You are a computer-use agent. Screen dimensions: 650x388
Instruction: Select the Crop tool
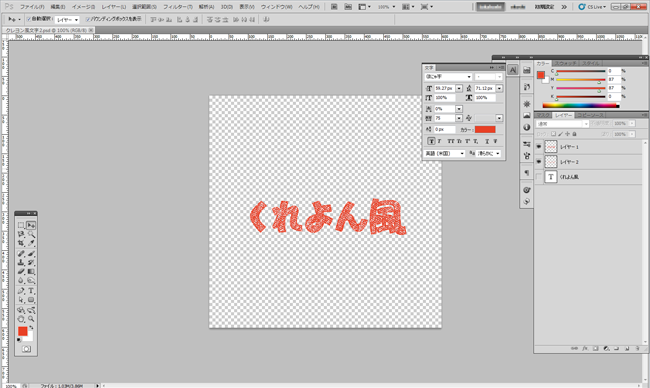21,243
